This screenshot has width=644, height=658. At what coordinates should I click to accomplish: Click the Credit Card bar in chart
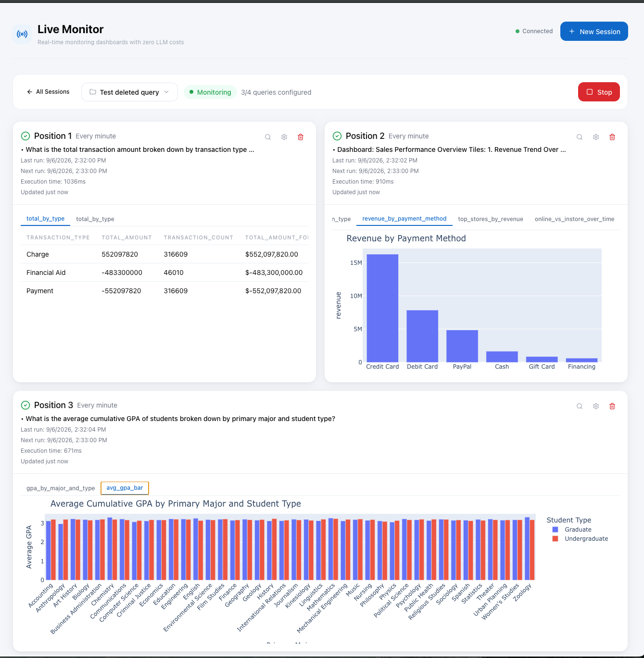click(x=382, y=308)
